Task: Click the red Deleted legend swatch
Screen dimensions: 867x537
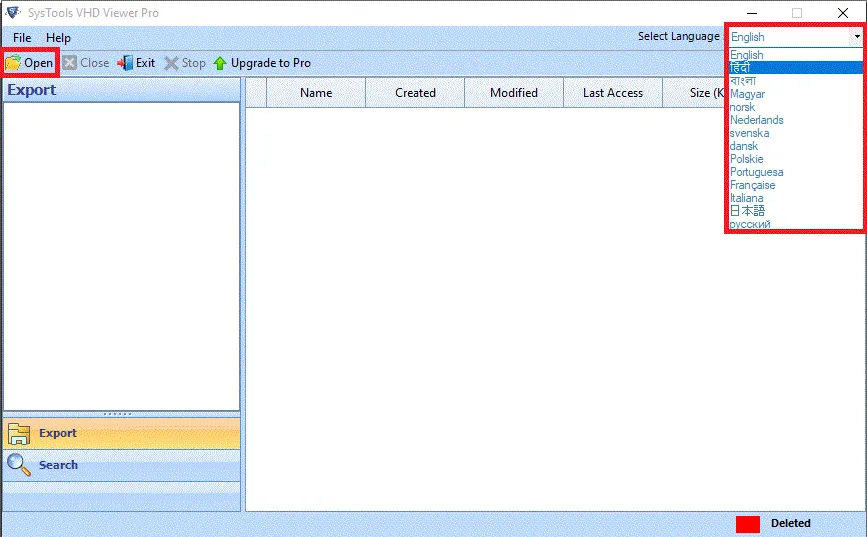Action: click(748, 524)
